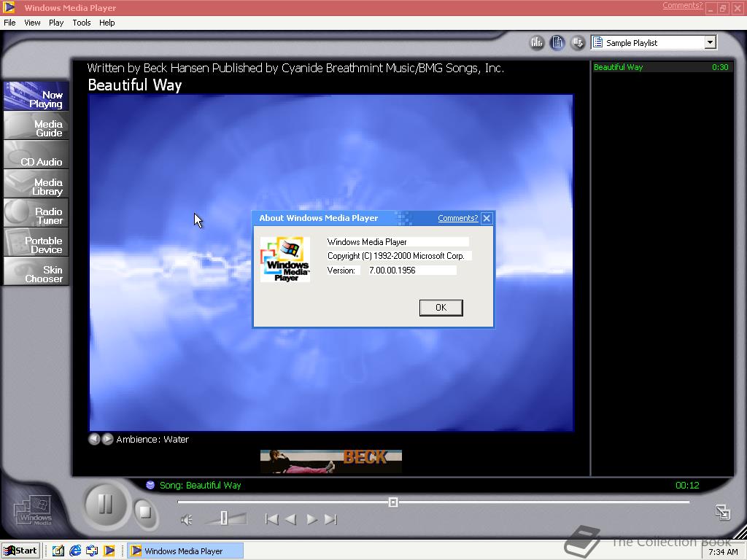The image size is (747, 560).
Task: Mute the audio with the speaker icon
Action: tap(186, 519)
